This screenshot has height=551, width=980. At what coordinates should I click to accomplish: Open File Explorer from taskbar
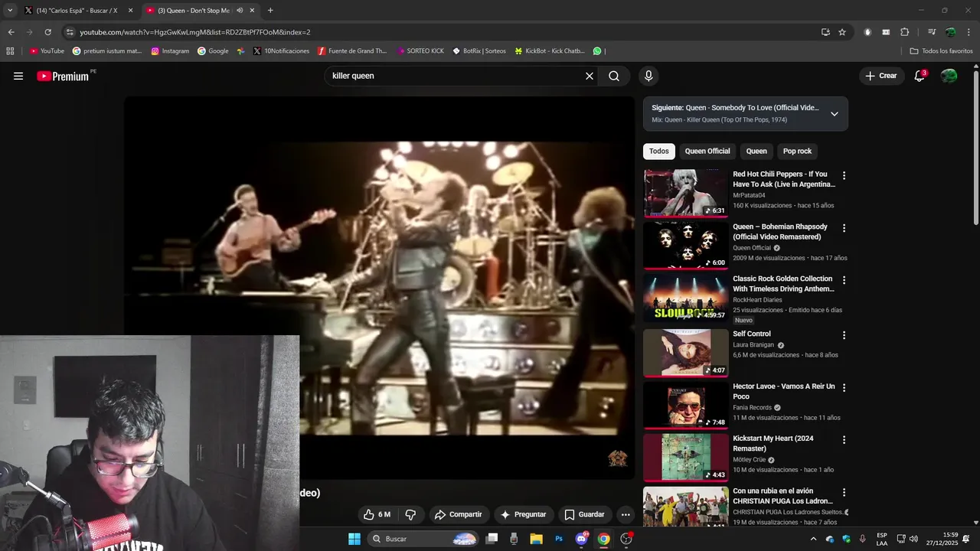click(536, 539)
